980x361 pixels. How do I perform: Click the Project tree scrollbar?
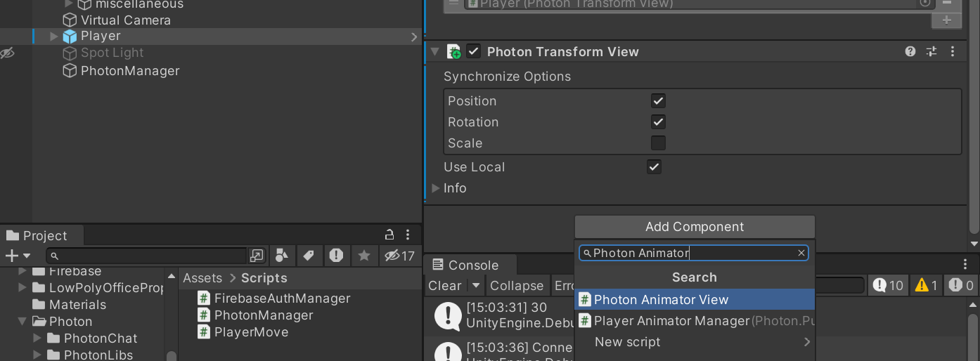point(171,356)
